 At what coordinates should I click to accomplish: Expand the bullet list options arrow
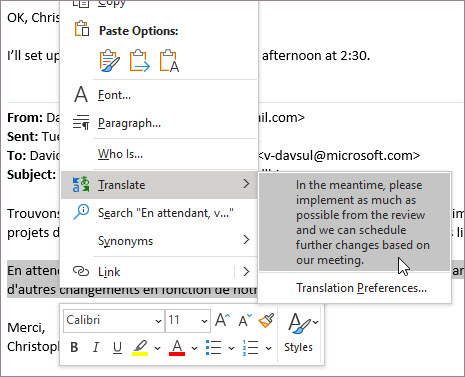pyautogui.click(x=231, y=348)
